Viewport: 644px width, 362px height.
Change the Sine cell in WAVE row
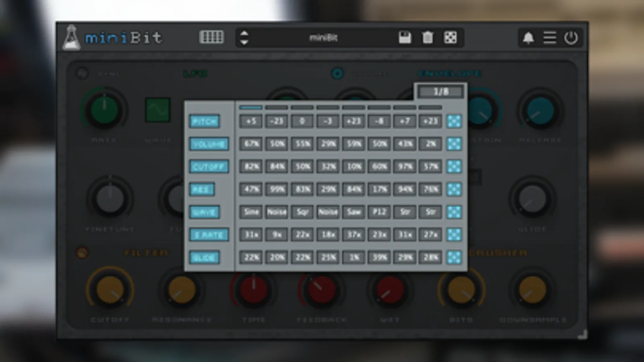[x=251, y=212]
